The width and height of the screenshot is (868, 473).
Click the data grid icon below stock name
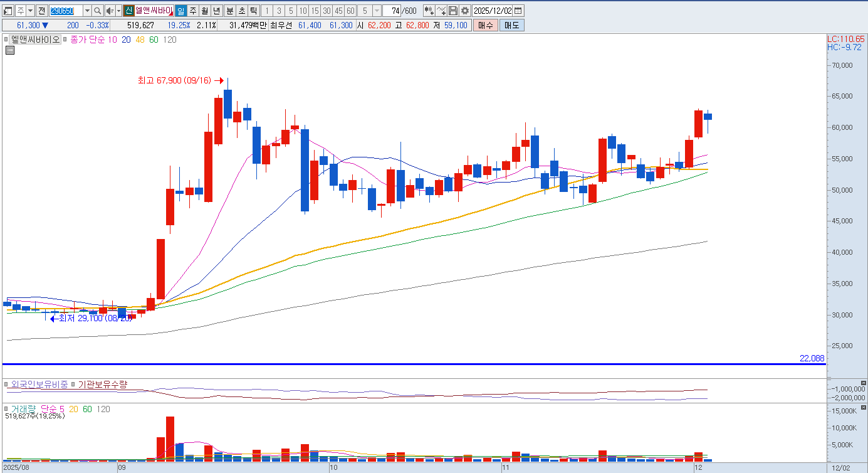(9, 51)
